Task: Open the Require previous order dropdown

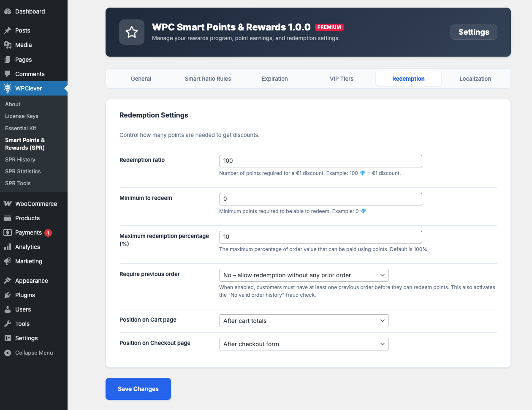Action: pyautogui.click(x=304, y=275)
